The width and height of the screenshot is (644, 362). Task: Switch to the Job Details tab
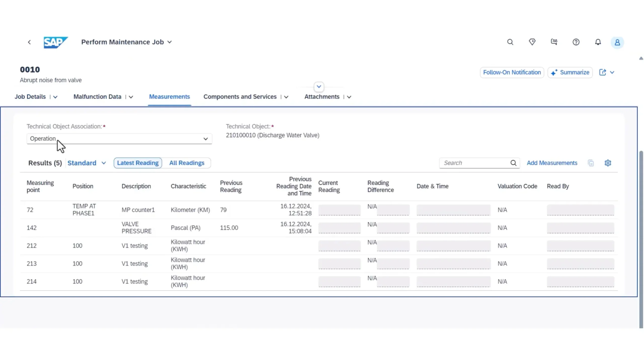point(30,97)
